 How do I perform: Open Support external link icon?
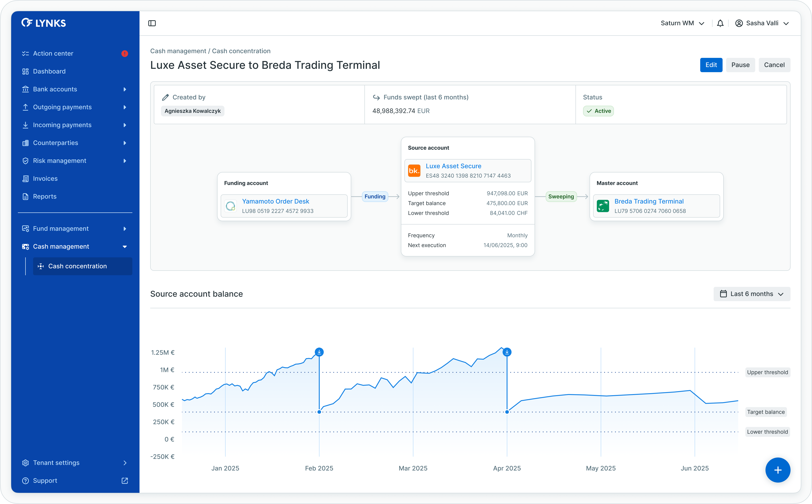125,481
